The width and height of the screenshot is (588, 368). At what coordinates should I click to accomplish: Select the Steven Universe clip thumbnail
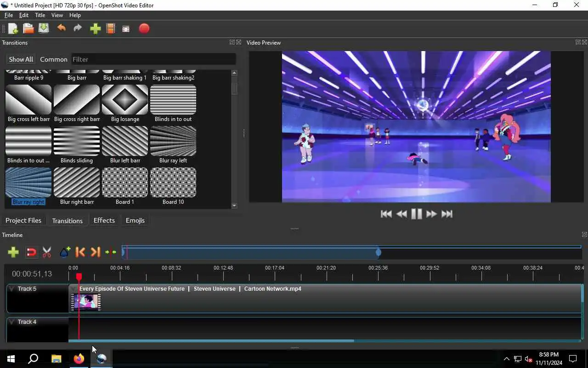click(x=86, y=302)
